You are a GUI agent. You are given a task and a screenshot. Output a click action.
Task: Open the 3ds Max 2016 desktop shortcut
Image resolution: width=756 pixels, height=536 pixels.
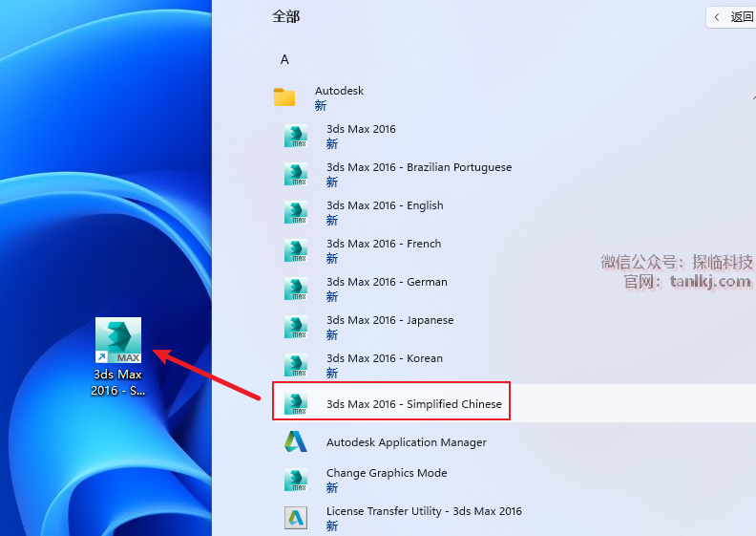[118, 339]
